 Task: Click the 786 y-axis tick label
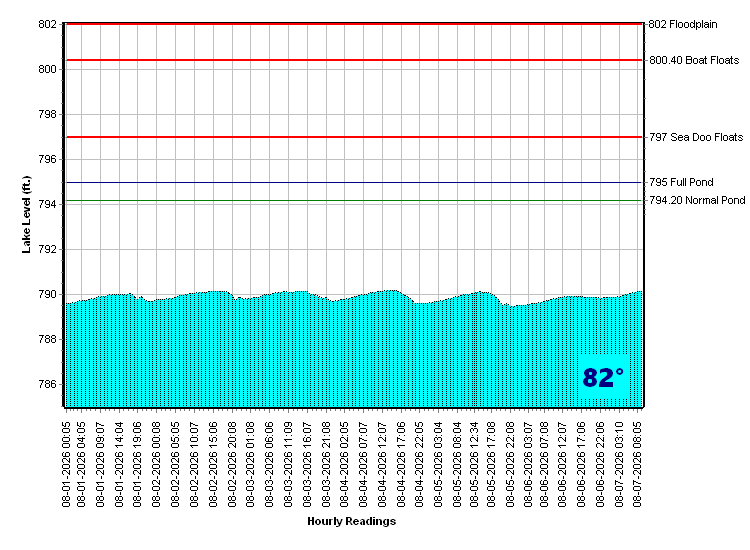[47, 385]
